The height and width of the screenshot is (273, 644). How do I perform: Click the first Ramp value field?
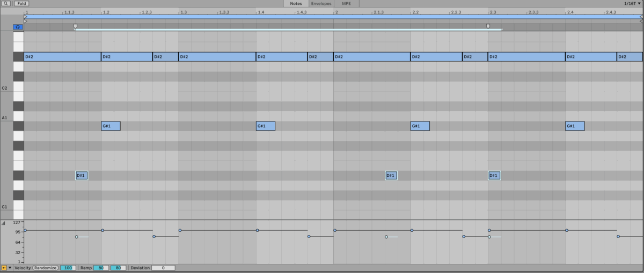pyautogui.click(x=101, y=268)
